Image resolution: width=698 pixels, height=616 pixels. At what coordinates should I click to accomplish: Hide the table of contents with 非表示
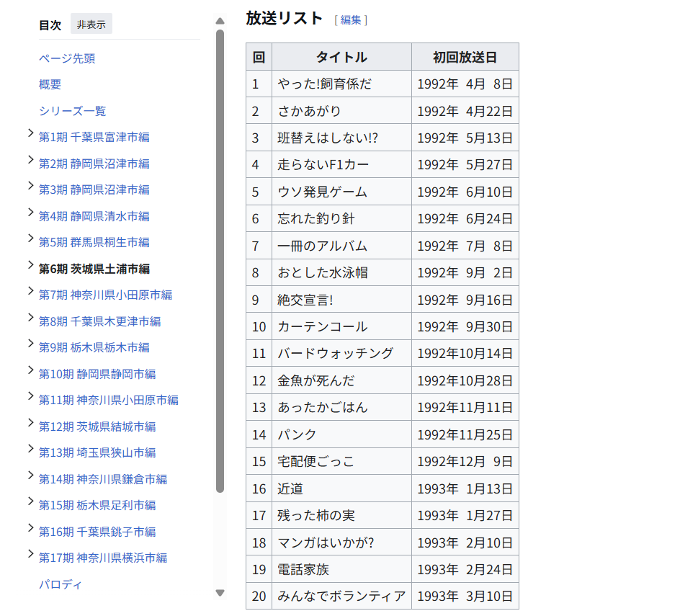(91, 24)
